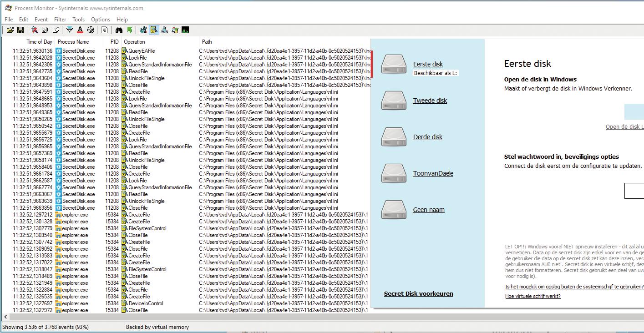Open link about opslag buiten de systeemschijf
The image size is (644, 333).
click(x=574, y=287)
